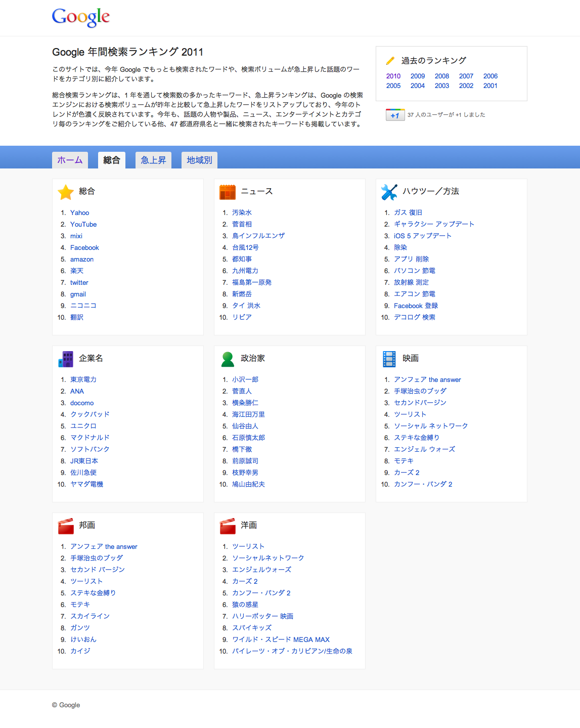Open ワイルド・スピード MEGA MAX link
Image resolution: width=580 pixels, height=728 pixels.
pos(281,640)
